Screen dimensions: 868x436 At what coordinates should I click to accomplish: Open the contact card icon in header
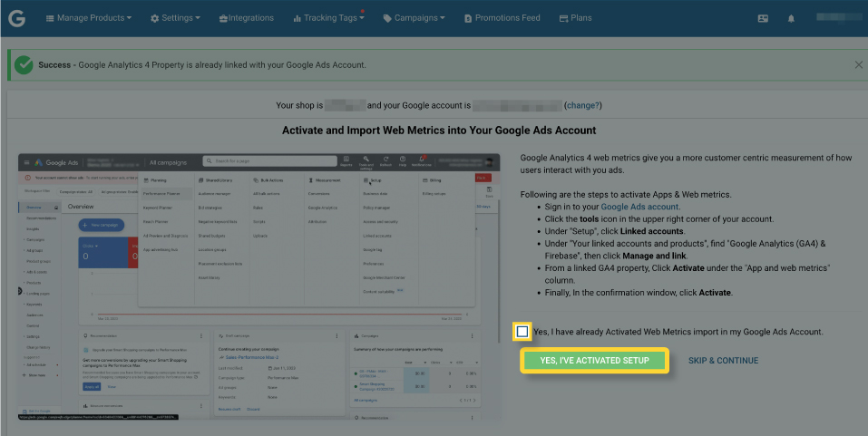763,18
